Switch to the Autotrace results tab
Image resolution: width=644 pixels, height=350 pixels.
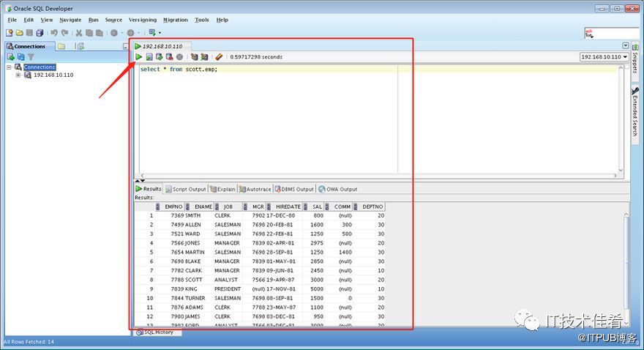(x=255, y=189)
